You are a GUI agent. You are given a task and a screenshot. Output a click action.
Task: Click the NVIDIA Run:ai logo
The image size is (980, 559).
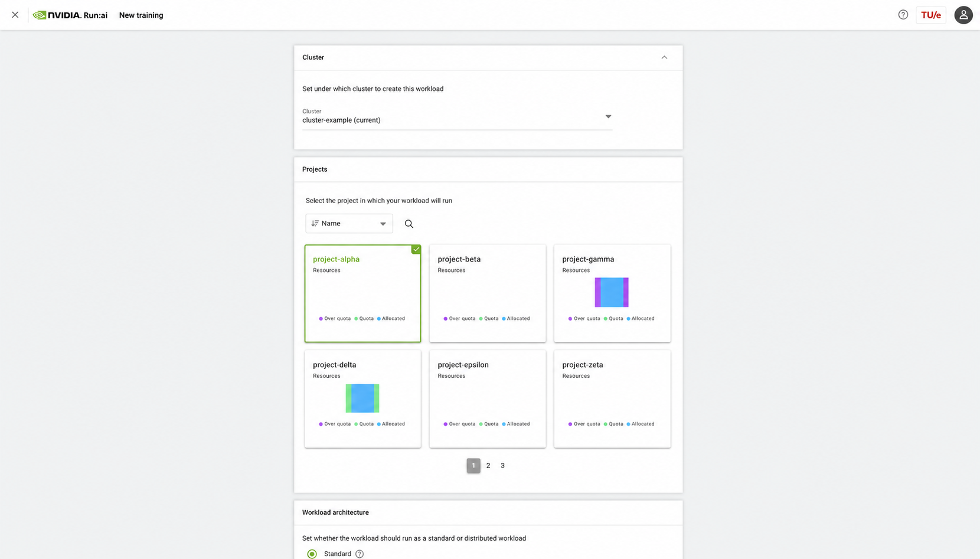(x=70, y=15)
